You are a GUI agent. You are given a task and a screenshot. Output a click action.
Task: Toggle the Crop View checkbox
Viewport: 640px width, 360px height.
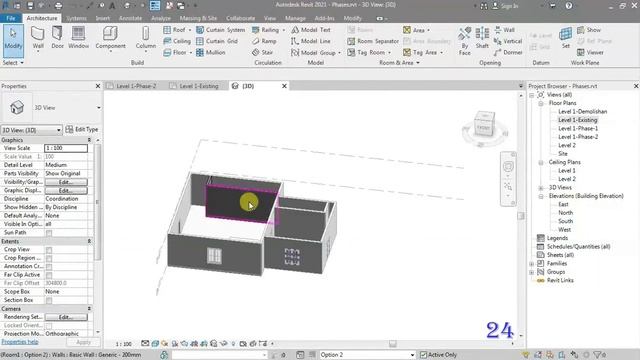click(49, 250)
